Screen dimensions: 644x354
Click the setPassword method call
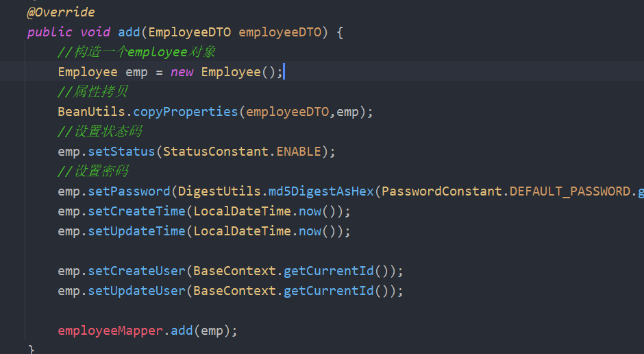pyautogui.click(x=129, y=191)
